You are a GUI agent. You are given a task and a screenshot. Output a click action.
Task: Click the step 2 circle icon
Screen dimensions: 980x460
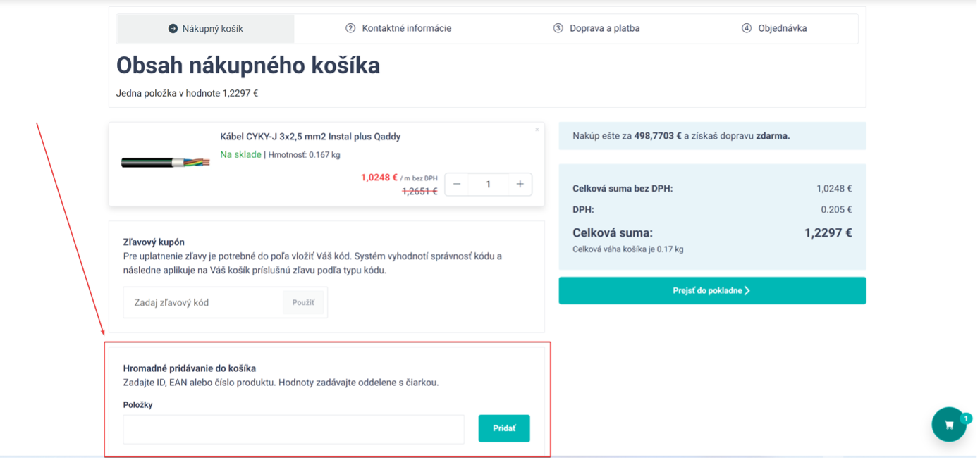(x=350, y=28)
